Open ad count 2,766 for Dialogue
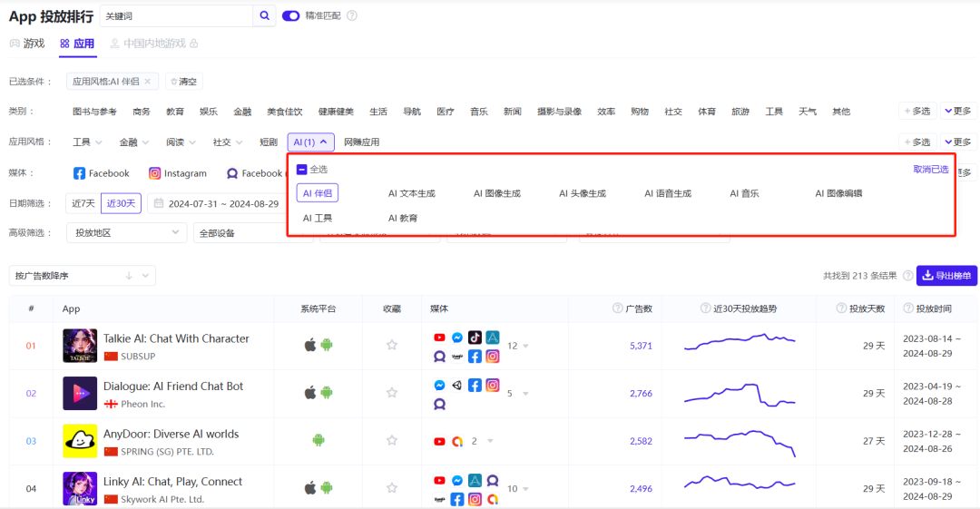The height and width of the screenshot is (509, 980). click(641, 394)
